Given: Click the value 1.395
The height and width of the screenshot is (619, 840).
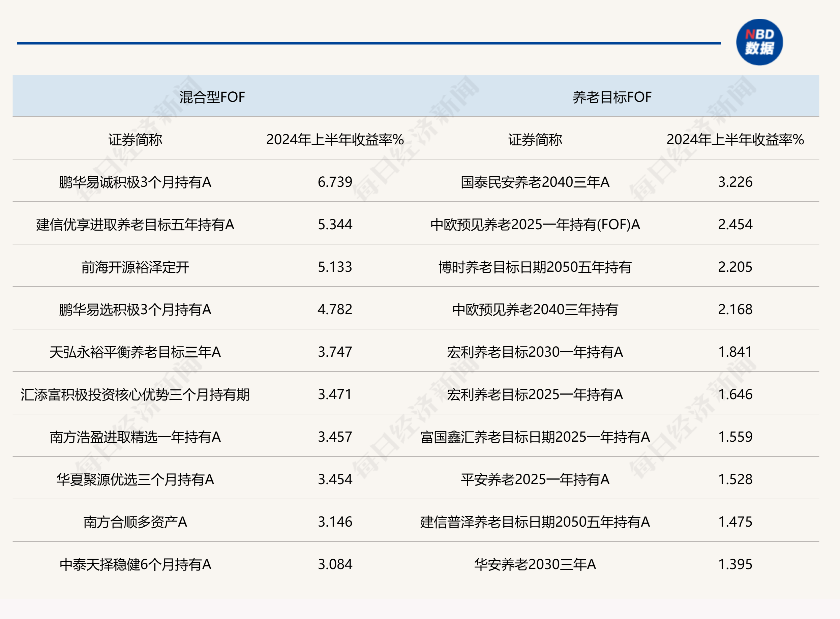Looking at the screenshot, I should click(735, 564).
